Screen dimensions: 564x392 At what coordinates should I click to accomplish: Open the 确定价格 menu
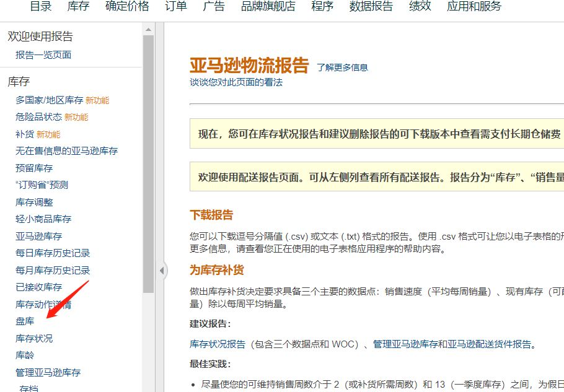(127, 6)
